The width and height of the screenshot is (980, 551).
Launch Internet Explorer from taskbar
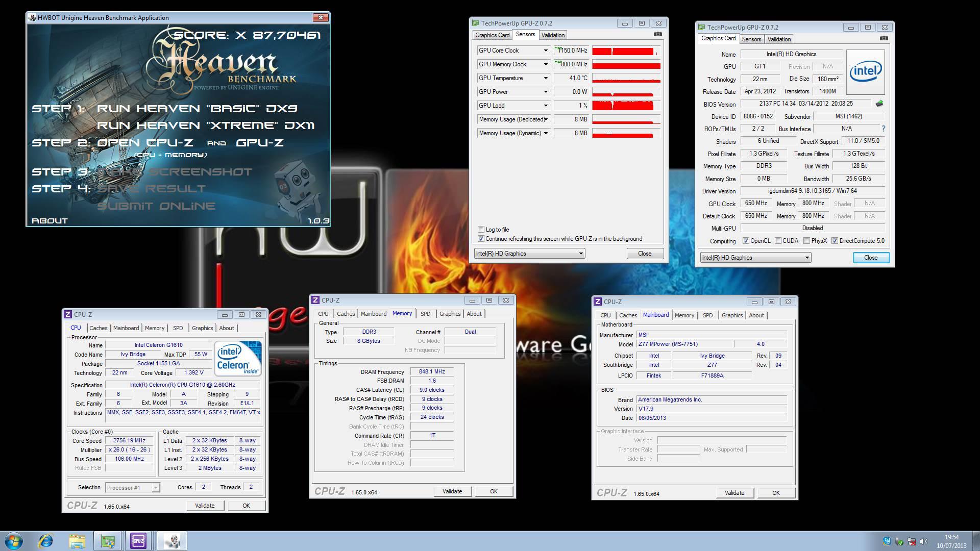point(46,541)
